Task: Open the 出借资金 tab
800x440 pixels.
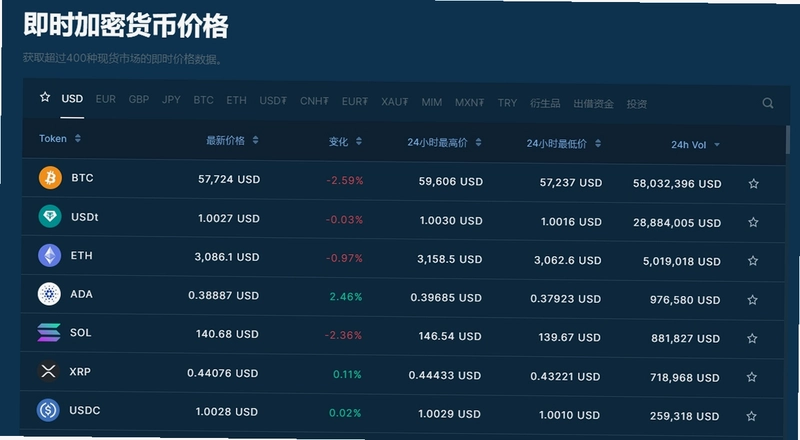Action: point(593,104)
